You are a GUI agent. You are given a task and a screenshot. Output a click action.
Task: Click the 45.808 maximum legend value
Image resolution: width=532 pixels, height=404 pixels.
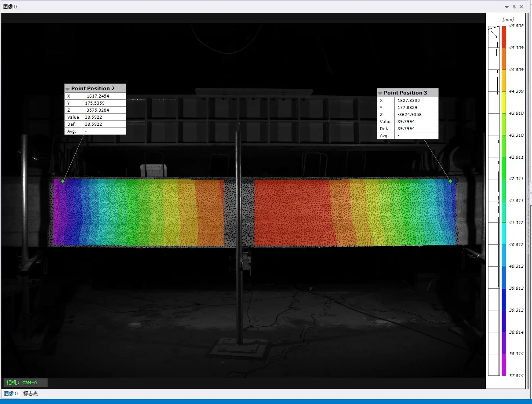point(516,25)
